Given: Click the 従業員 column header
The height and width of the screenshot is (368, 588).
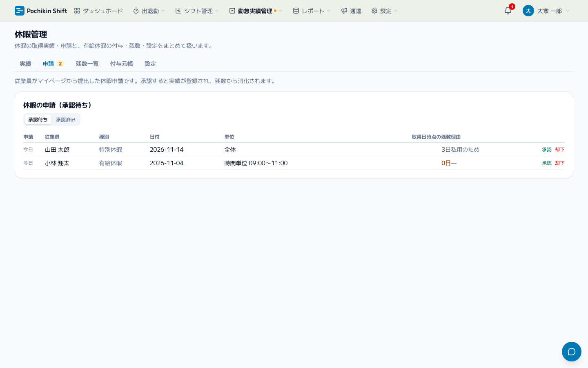Looking at the screenshot, I should tap(52, 137).
